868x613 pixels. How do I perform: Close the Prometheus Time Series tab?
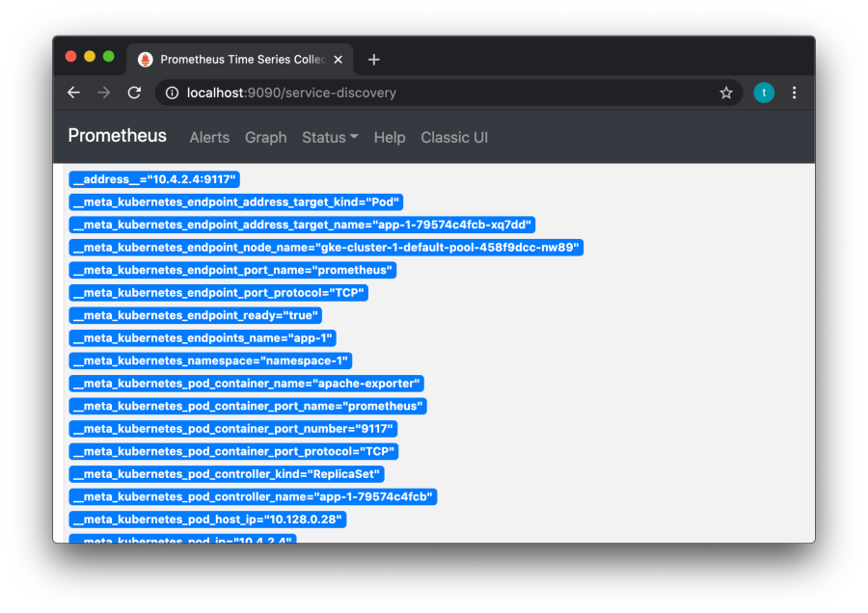click(x=339, y=60)
